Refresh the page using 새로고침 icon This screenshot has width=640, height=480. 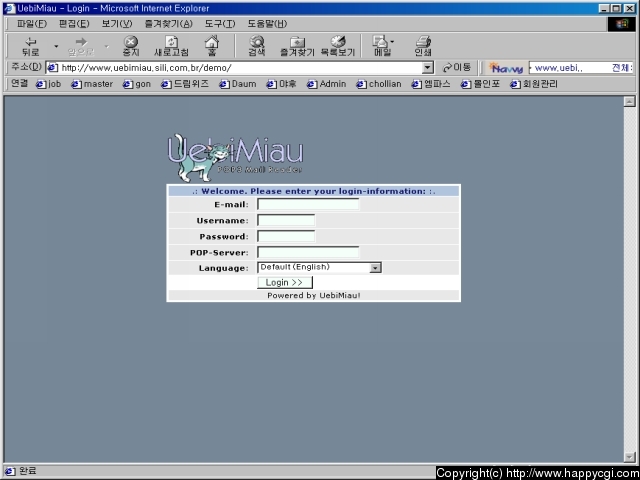coord(171,46)
